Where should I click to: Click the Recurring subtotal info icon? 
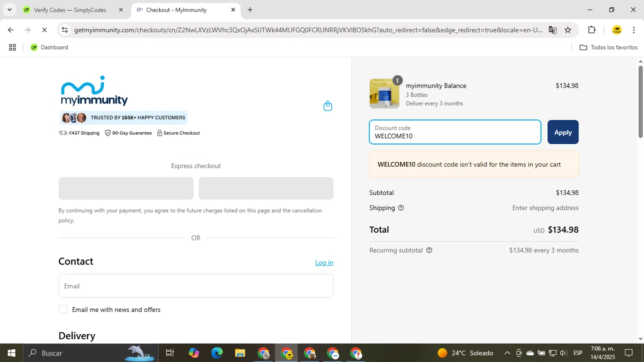429,250
